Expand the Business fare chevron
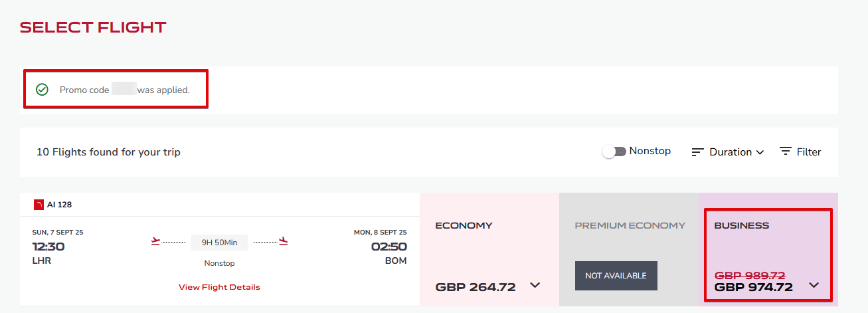This screenshot has width=868, height=313. click(x=814, y=286)
